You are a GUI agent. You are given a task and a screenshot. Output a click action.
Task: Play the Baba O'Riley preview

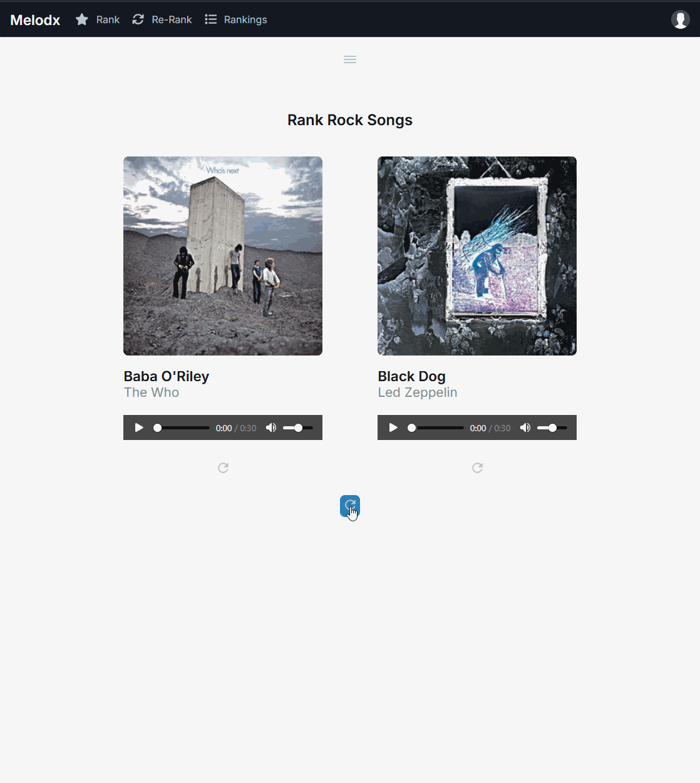click(139, 427)
